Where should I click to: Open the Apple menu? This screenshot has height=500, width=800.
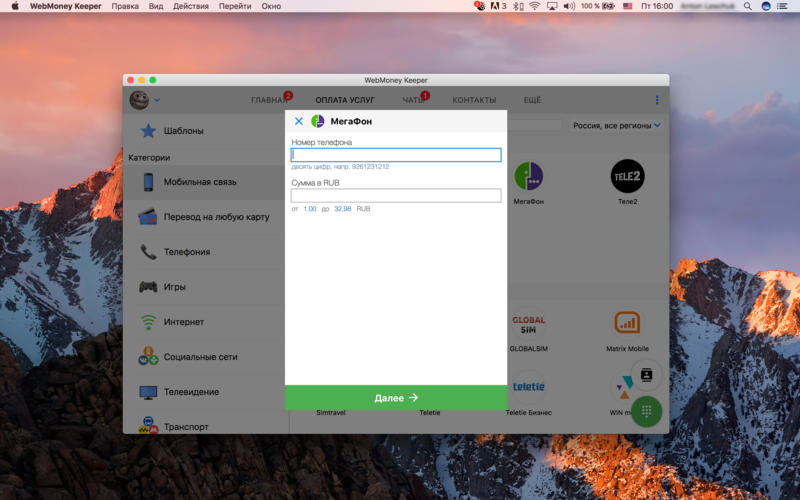coord(15,6)
